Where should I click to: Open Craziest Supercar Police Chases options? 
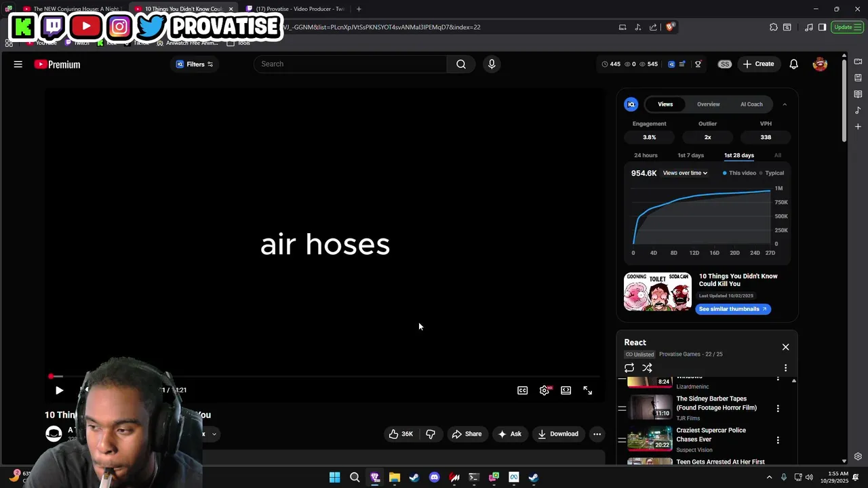coord(778,440)
